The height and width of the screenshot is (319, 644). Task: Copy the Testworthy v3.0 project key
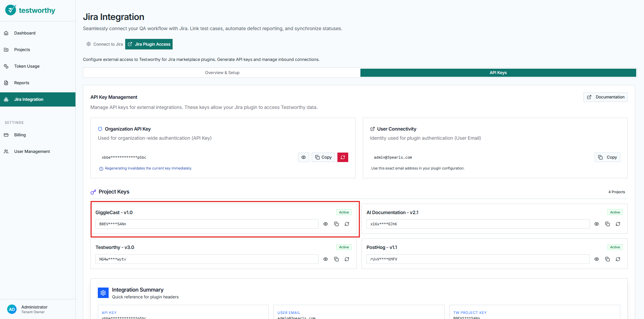[336, 259]
